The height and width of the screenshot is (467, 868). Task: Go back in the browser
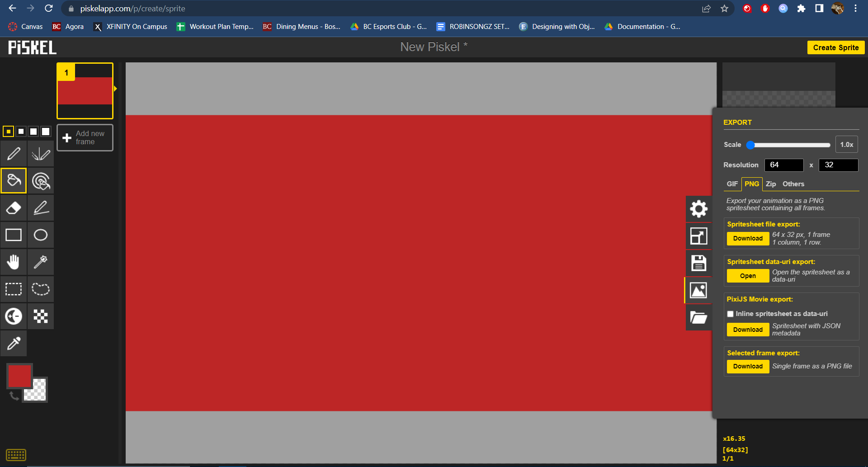(12, 9)
